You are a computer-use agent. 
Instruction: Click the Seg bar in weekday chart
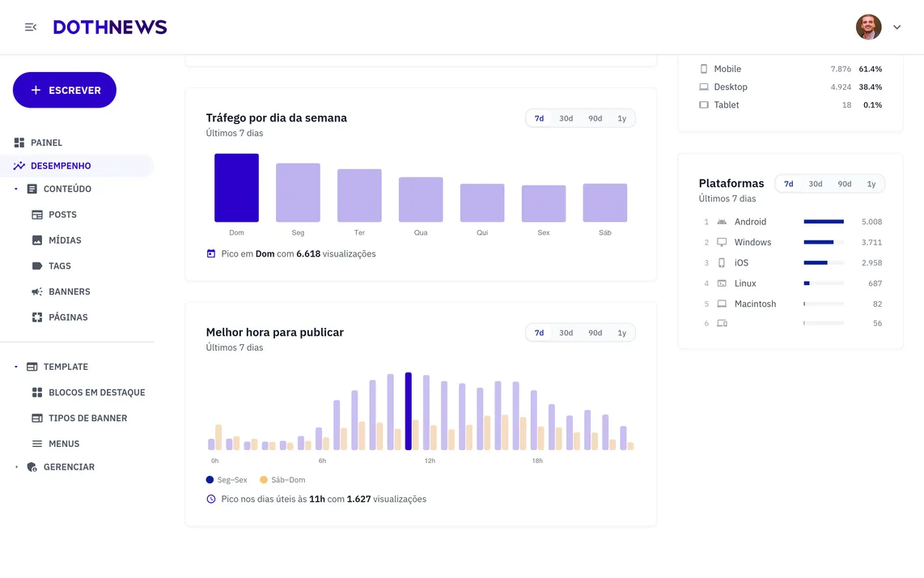click(x=299, y=193)
